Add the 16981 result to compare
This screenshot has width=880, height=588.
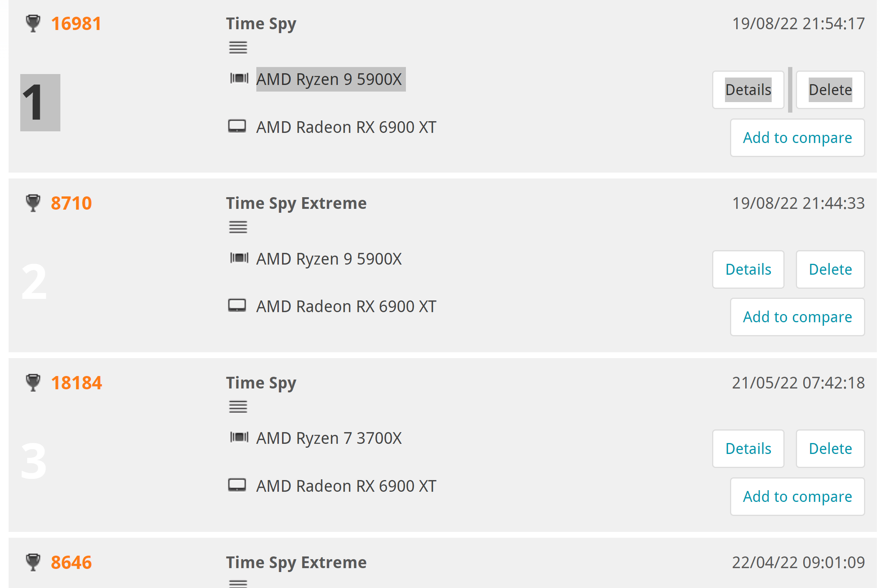[x=797, y=138]
